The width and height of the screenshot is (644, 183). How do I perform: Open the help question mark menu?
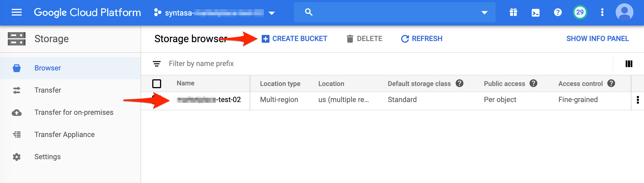(x=558, y=12)
